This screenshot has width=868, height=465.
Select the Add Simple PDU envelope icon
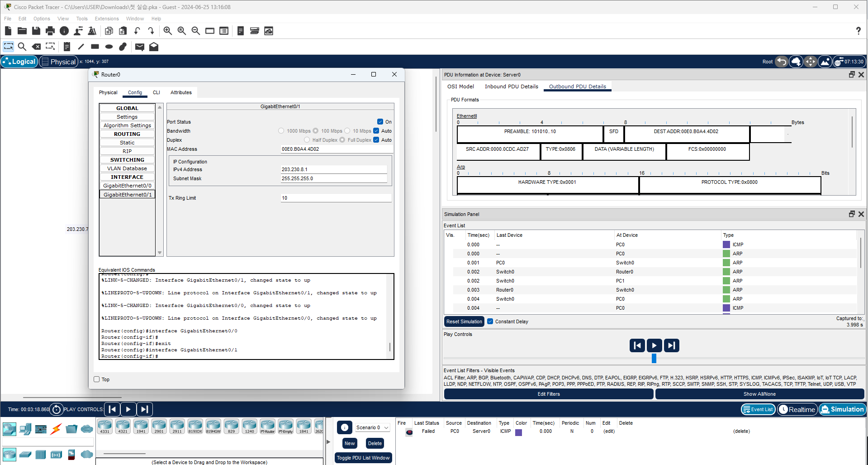(140, 47)
